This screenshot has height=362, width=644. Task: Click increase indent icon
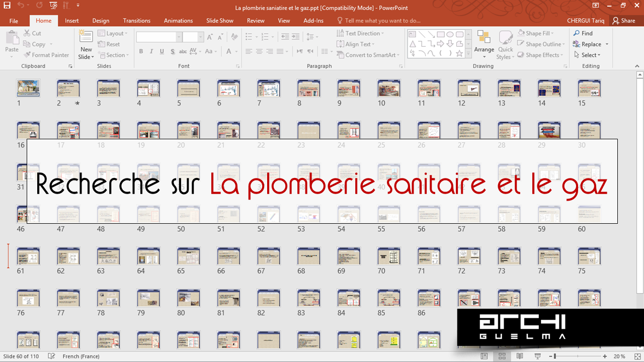(296, 37)
